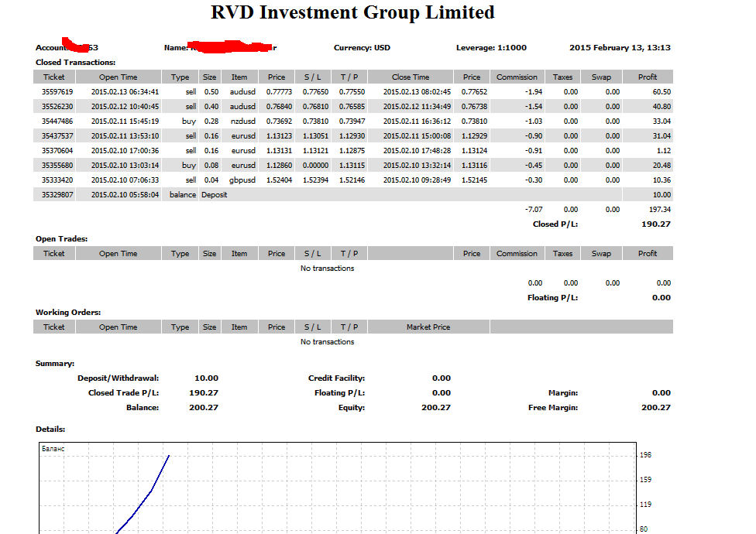Click profit value 10.36
The width and height of the screenshot is (756, 534).
click(661, 180)
